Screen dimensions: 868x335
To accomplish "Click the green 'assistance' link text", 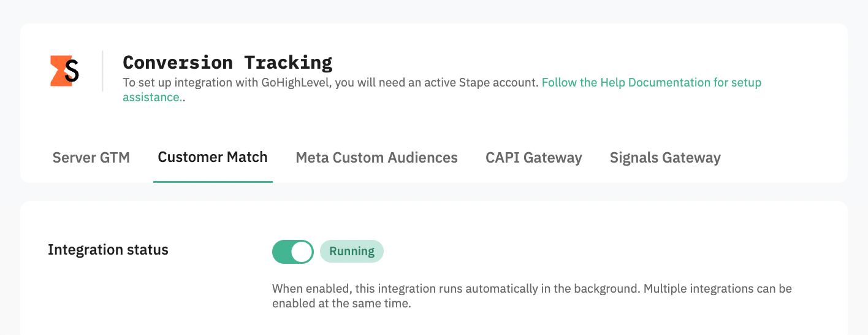I will tap(151, 97).
